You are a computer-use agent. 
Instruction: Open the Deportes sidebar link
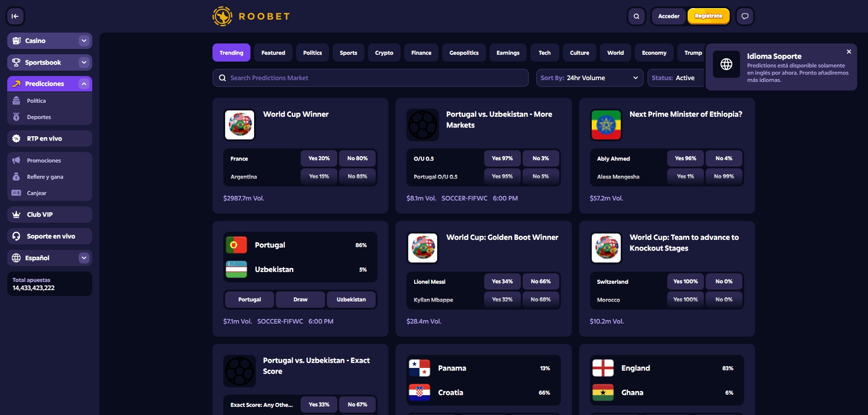[50, 117]
